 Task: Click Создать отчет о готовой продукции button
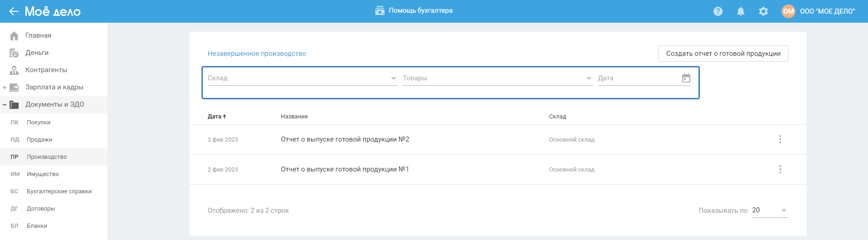pyautogui.click(x=723, y=54)
